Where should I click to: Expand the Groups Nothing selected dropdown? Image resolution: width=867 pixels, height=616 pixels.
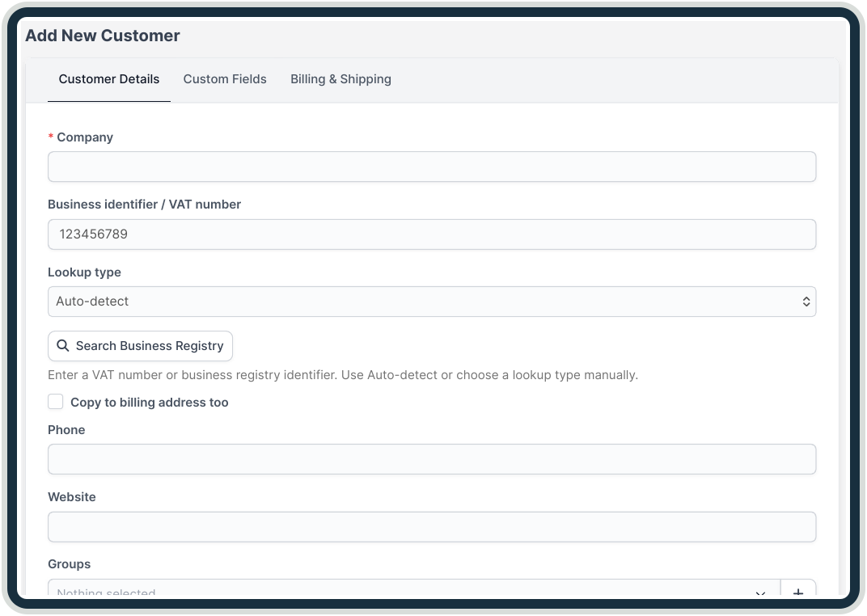pos(414,589)
